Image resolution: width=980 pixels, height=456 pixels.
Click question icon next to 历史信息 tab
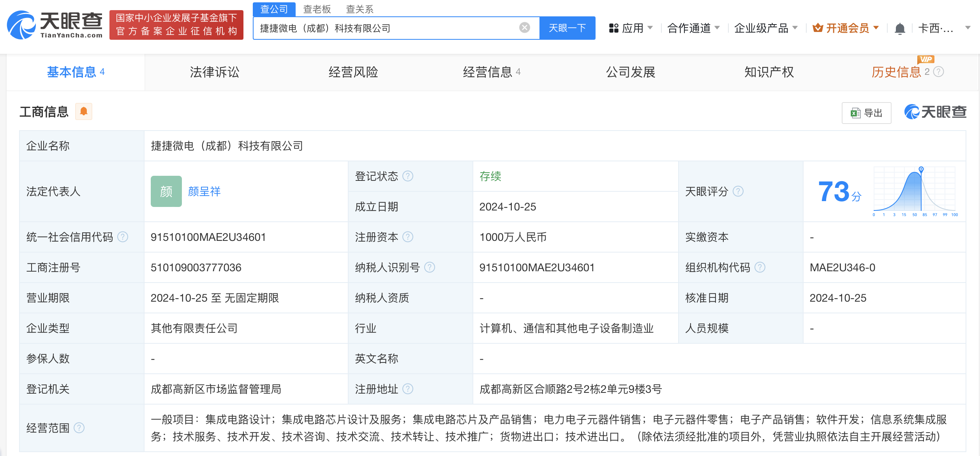[x=939, y=72]
